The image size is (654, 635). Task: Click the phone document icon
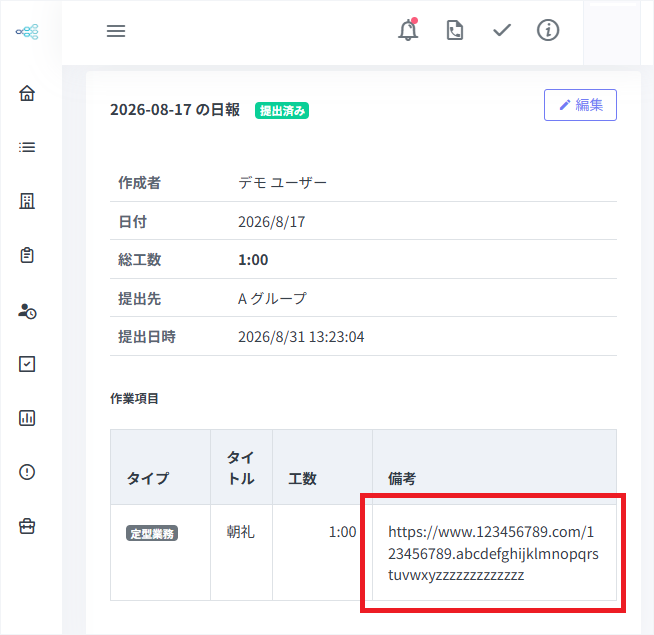pyautogui.click(x=455, y=30)
